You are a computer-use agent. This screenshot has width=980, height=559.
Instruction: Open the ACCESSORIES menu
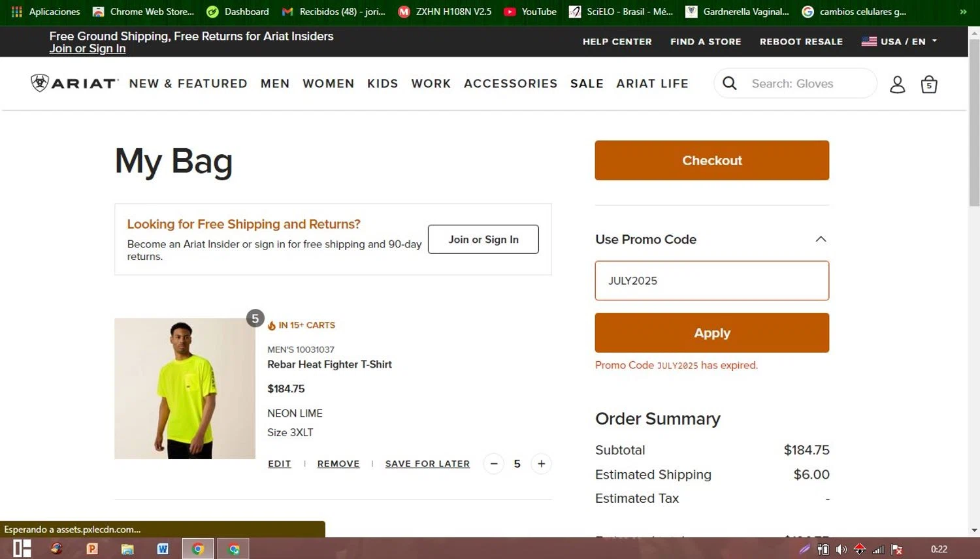(x=510, y=84)
